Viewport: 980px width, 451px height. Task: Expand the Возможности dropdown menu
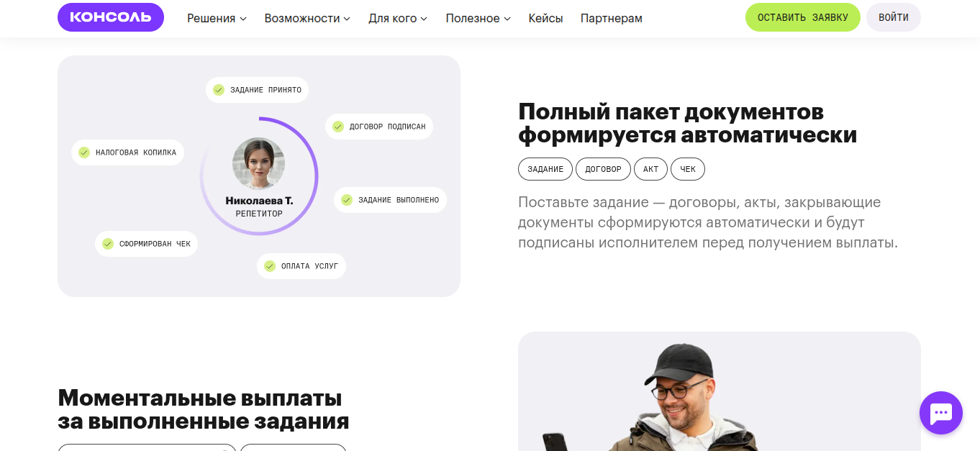tap(307, 19)
